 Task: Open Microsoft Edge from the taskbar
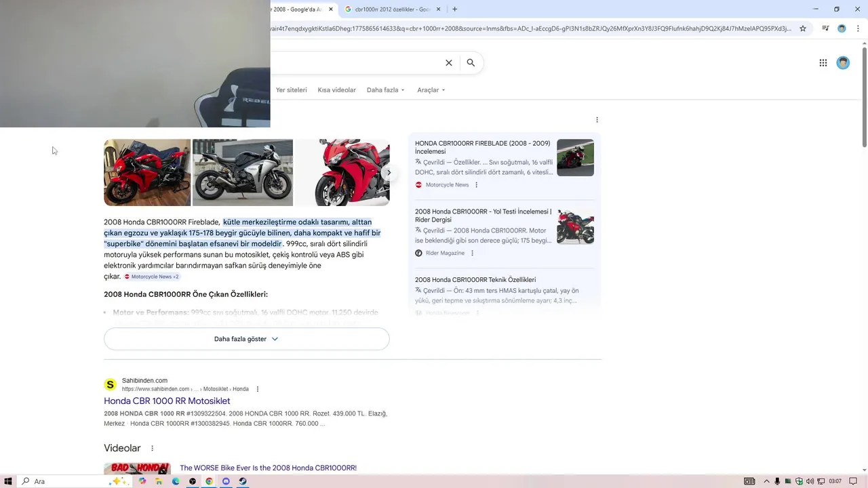tap(176, 481)
